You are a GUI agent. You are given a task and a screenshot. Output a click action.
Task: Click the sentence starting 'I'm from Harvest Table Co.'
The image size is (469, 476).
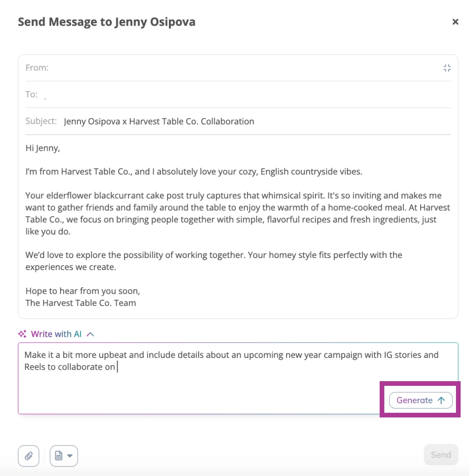(x=194, y=172)
